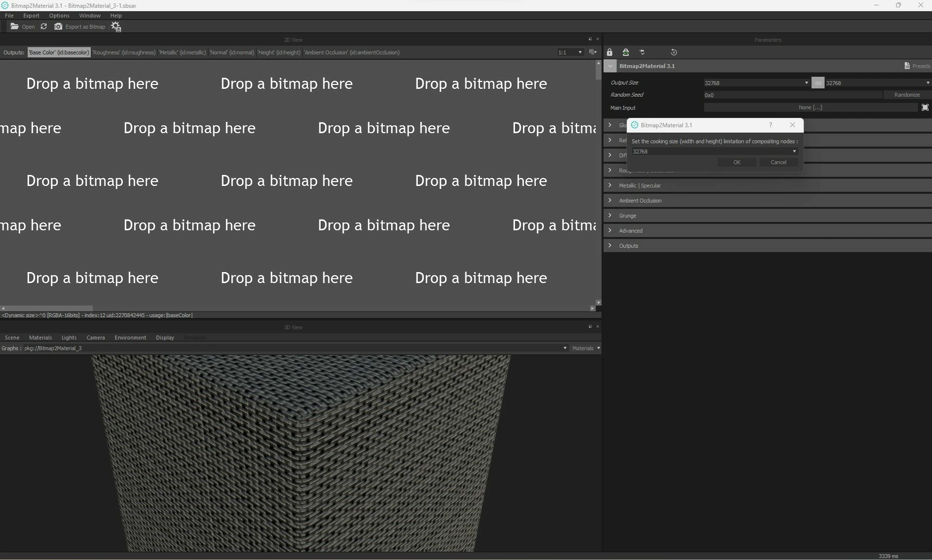Image resolution: width=932 pixels, height=560 pixels.
Task: Click Cancel in the cooking size dialog
Action: pyautogui.click(x=778, y=162)
